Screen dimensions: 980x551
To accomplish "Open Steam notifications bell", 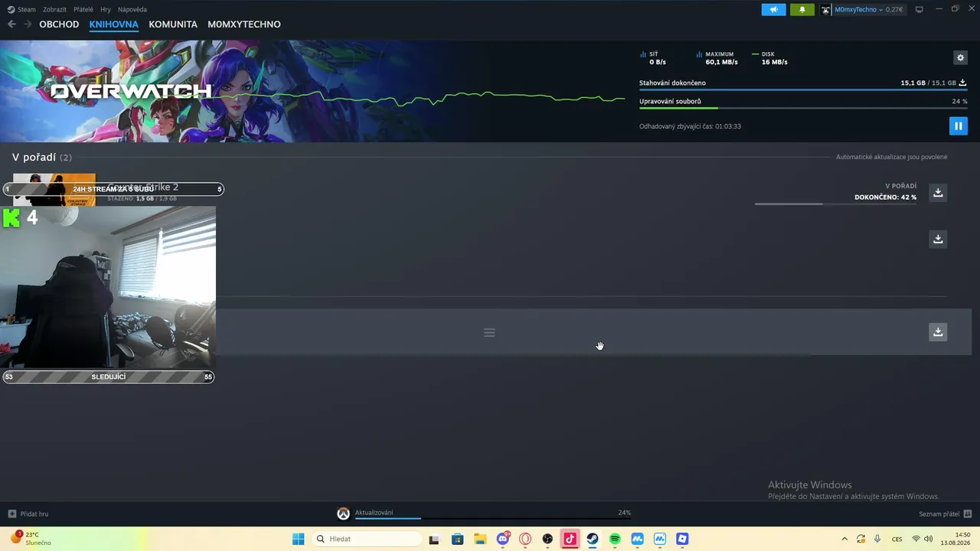I will point(802,9).
